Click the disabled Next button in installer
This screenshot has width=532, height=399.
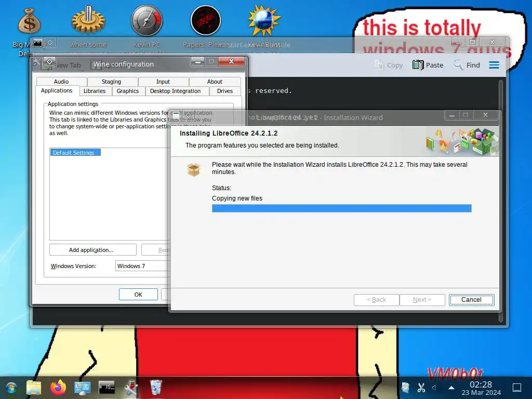[x=422, y=300]
